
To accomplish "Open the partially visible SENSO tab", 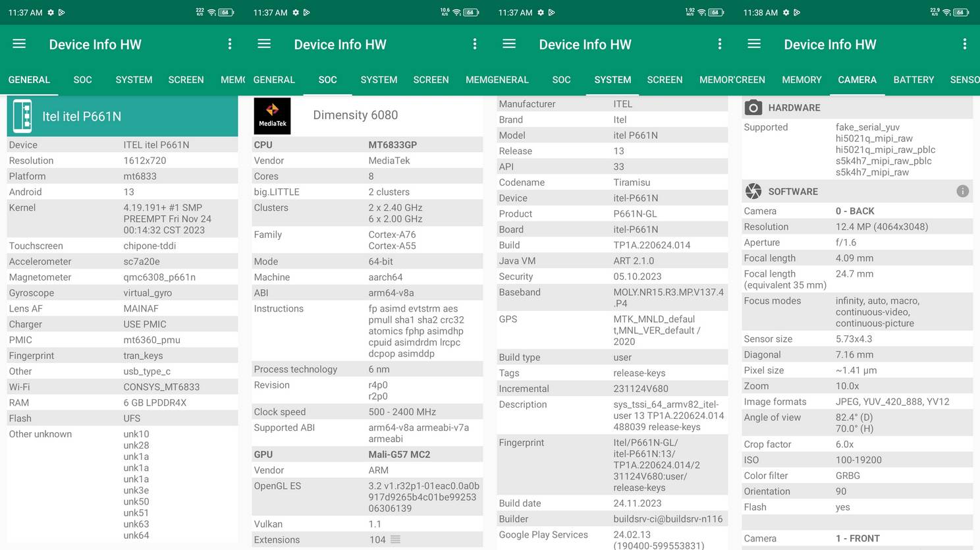I will [965, 80].
